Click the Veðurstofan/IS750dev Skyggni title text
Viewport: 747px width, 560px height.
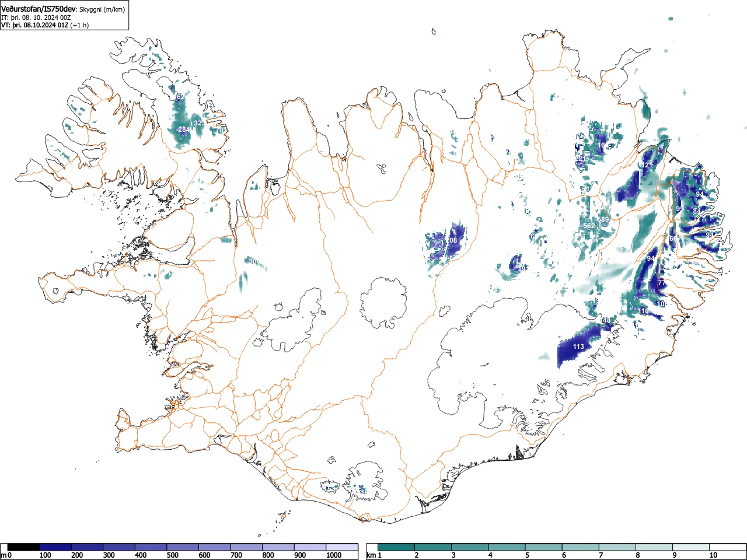62,8
